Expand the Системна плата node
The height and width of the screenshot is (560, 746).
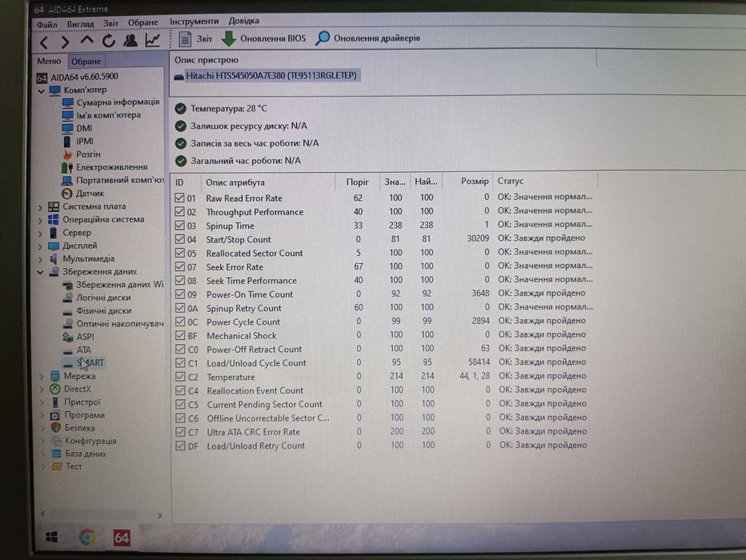(41, 207)
